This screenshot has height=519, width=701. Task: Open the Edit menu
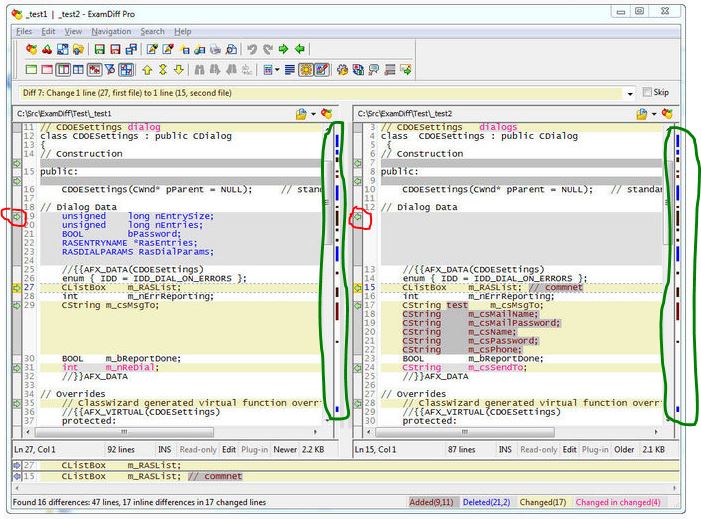pyautogui.click(x=48, y=31)
